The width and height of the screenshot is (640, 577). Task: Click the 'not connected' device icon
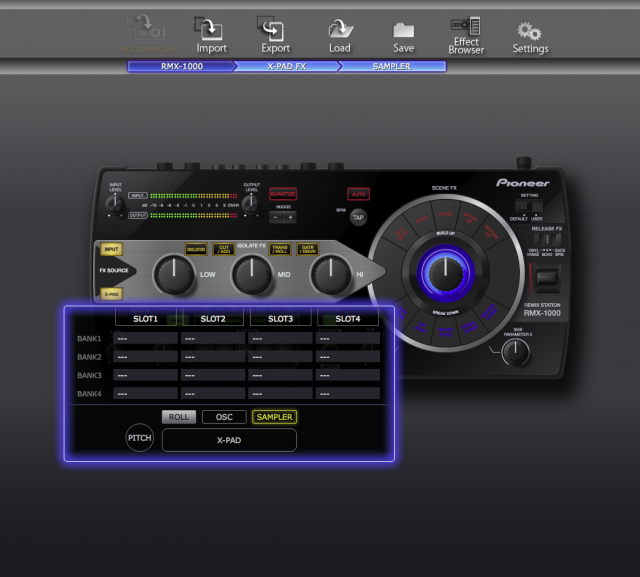click(x=148, y=33)
